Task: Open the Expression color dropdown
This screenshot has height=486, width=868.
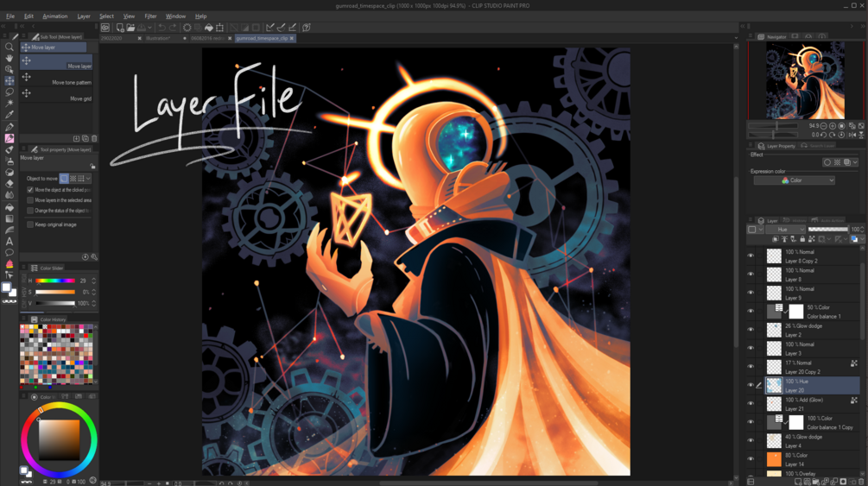Action: 794,180
